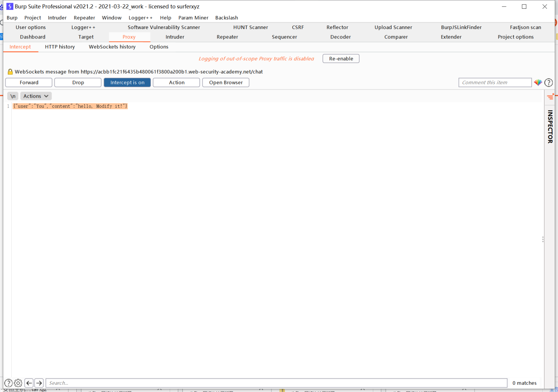Click the Burp Suite lightning logo icon

[x=10, y=6]
